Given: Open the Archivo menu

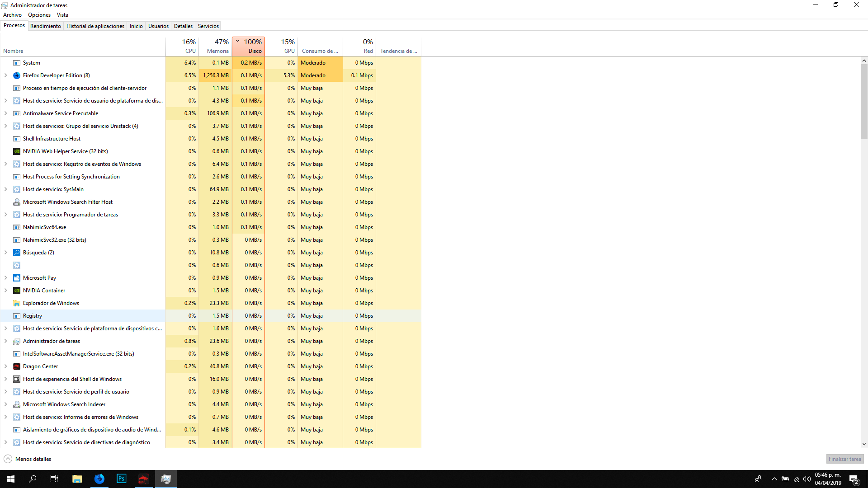Looking at the screenshot, I should [12, 15].
